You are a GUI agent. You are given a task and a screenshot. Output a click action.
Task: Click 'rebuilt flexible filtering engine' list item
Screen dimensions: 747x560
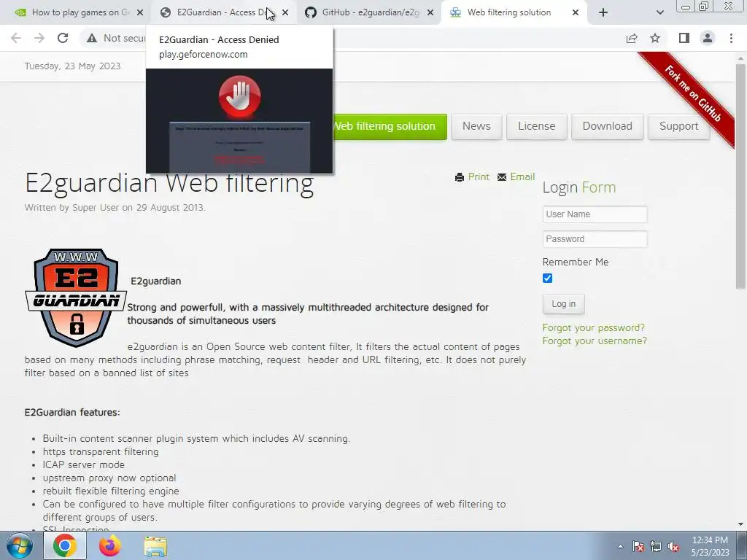tap(111, 491)
